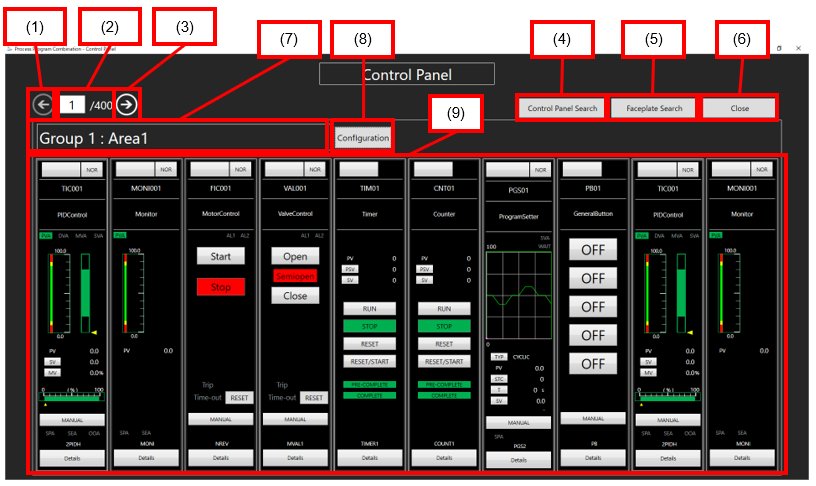
Task: Reset the Trip Time-out on FIC001
Action: 237,397
